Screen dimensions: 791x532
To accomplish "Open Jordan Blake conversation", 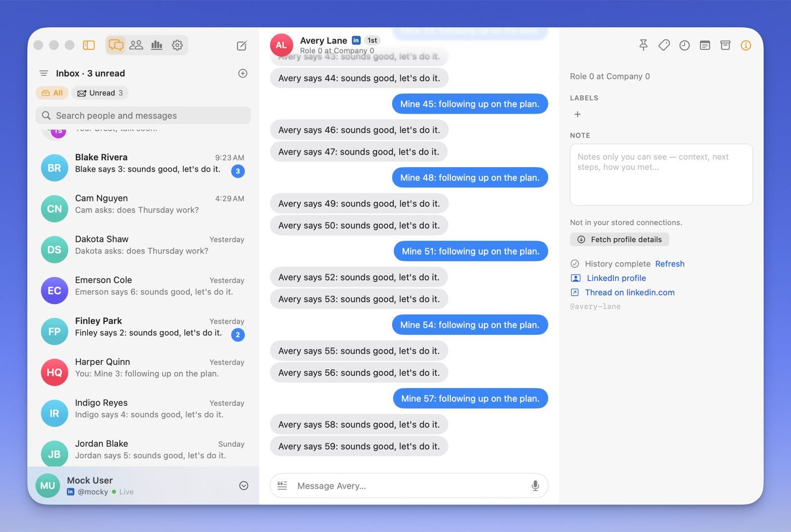I will tap(143, 450).
